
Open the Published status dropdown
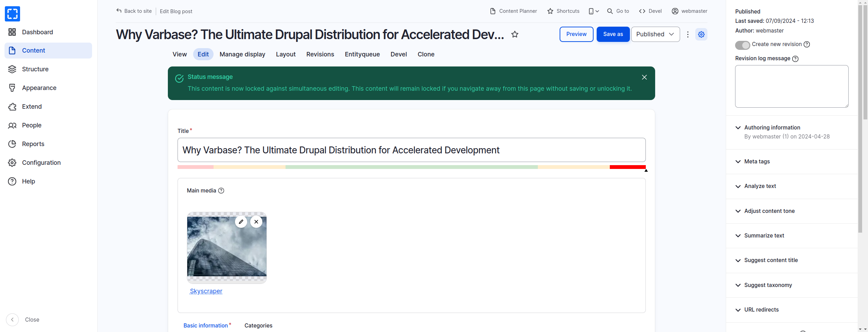click(655, 34)
